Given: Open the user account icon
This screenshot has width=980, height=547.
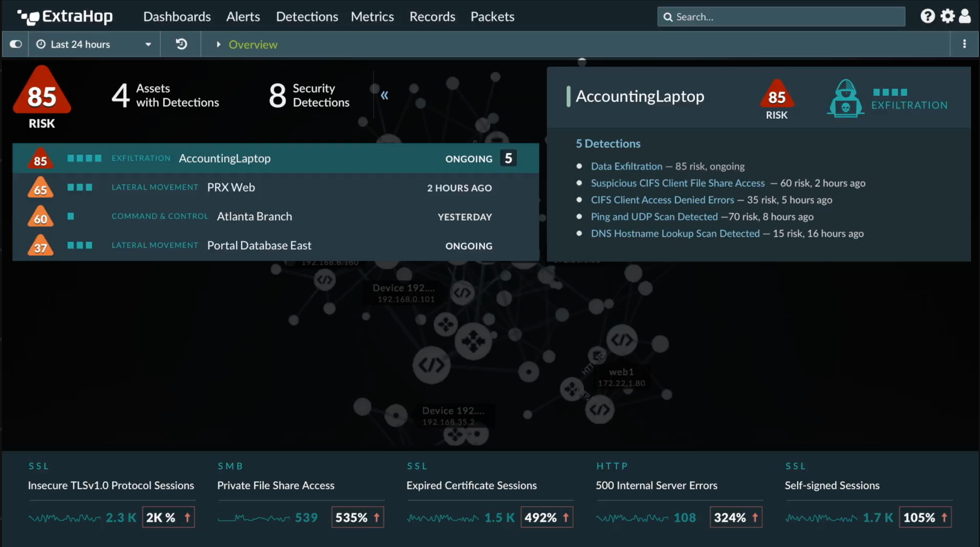Looking at the screenshot, I should pos(965,16).
